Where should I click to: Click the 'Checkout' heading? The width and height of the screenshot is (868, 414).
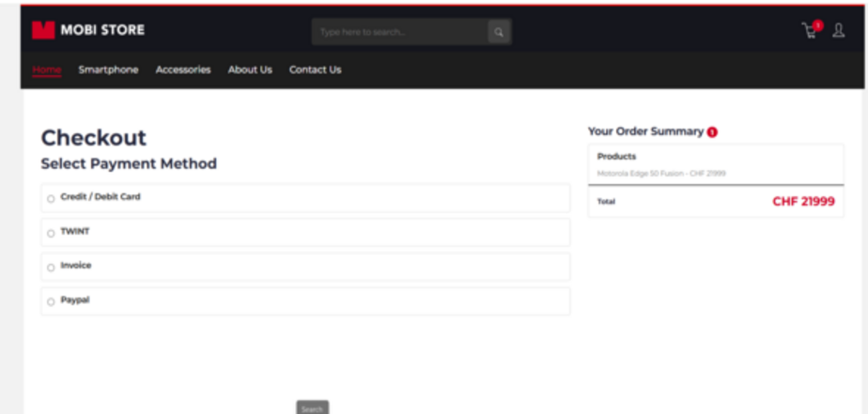coord(94,138)
